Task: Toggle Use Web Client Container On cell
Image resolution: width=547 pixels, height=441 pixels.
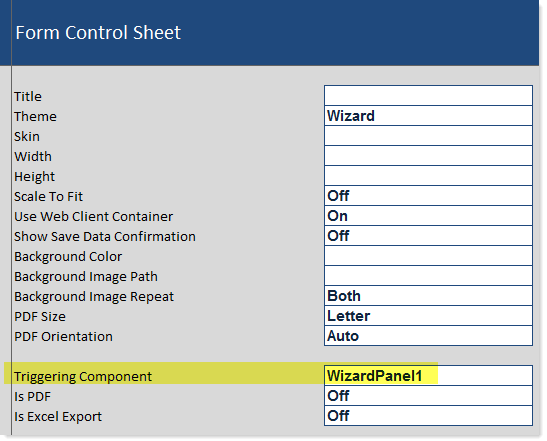Action: (x=428, y=216)
